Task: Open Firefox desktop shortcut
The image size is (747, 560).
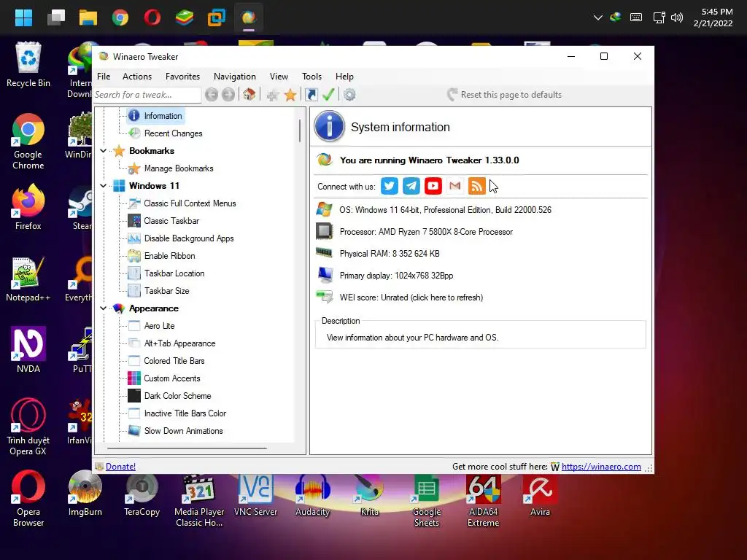Action: coord(28,207)
